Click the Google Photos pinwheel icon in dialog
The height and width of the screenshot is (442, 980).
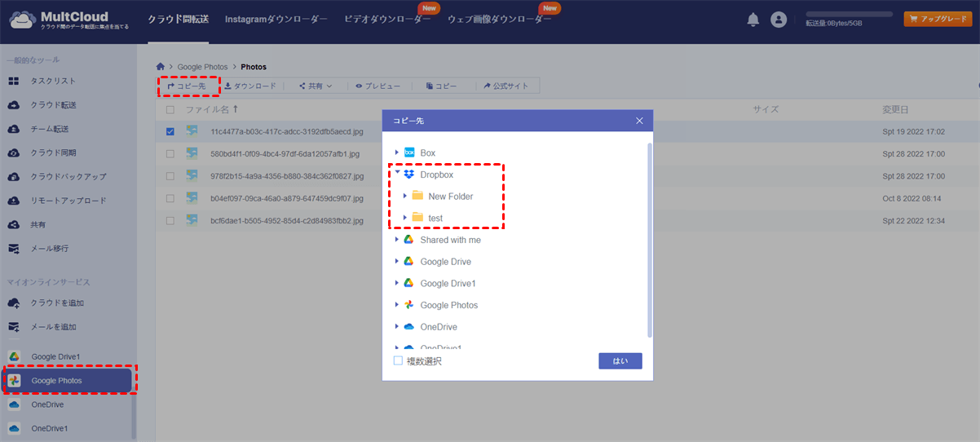pos(409,305)
